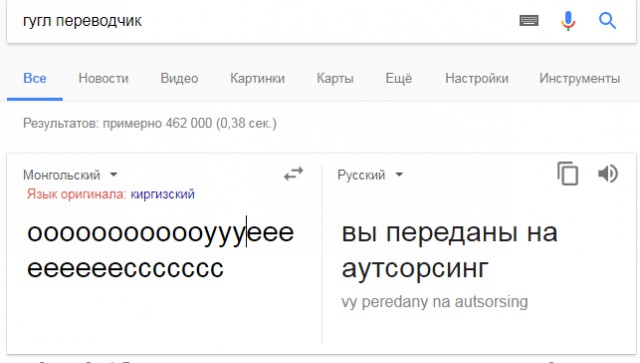The width and height of the screenshot is (640, 363).
Task: Open the Монгольский source language dropdown
Action: (70, 175)
